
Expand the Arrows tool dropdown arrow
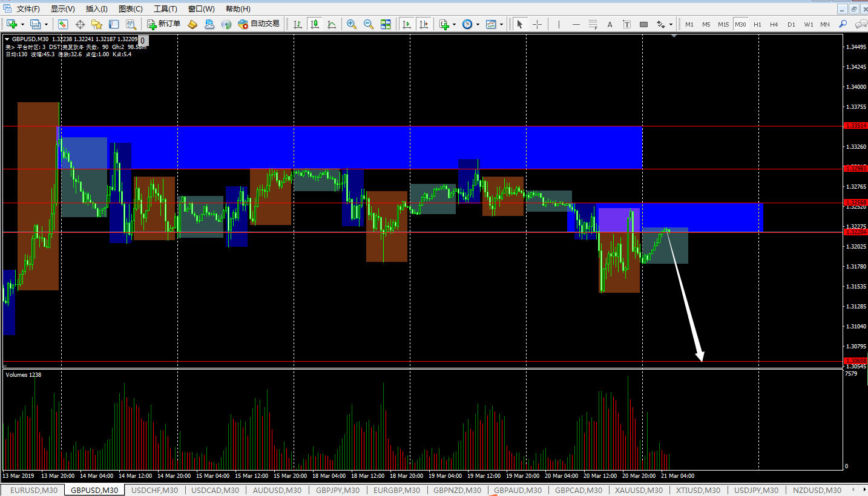click(671, 24)
